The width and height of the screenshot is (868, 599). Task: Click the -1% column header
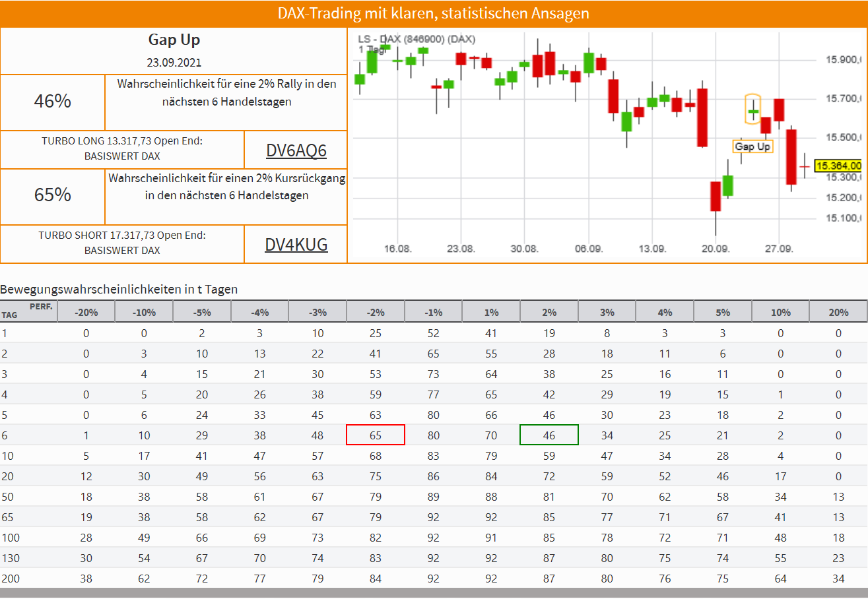[433, 312]
